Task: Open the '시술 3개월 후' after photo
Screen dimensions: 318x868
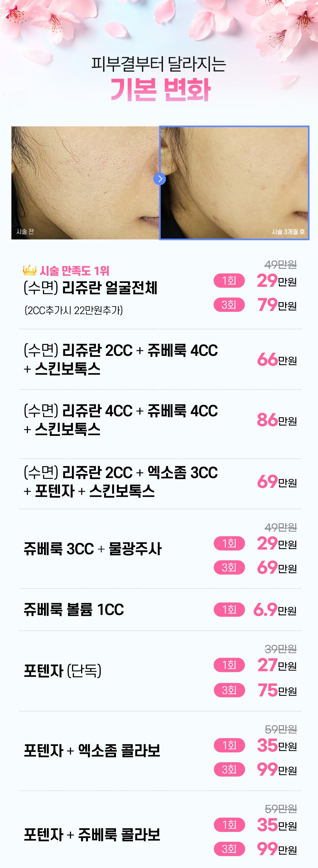Action: [234, 183]
